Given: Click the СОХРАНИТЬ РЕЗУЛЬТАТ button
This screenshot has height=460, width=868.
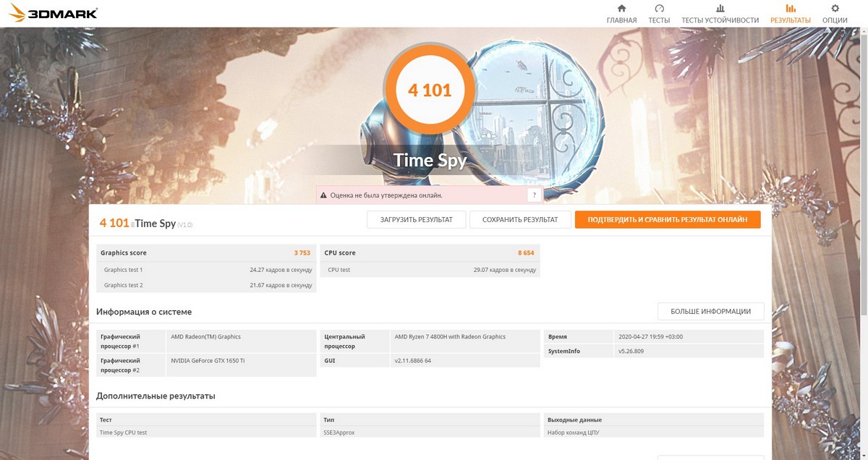Looking at the screenshot, I should (520, 220).
